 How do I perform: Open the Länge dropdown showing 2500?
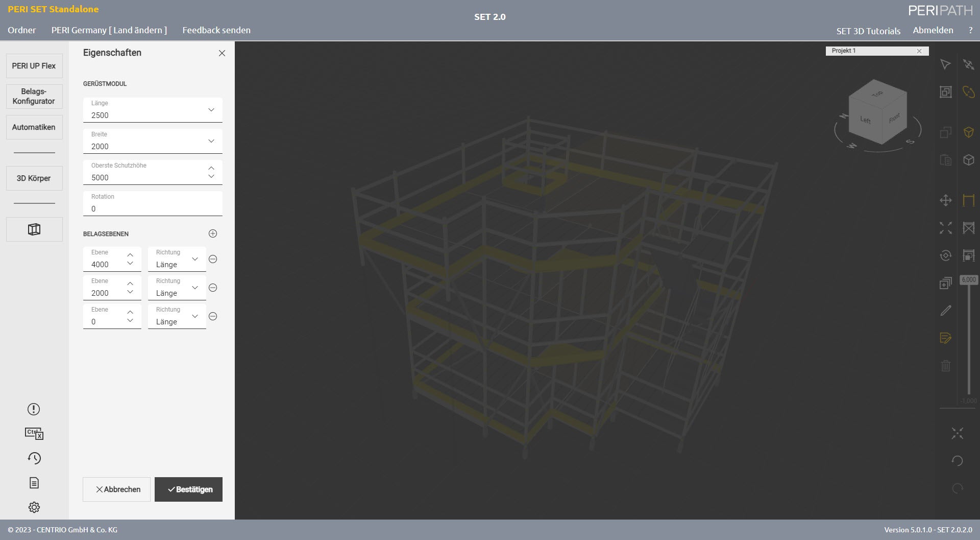pos(211,109)
